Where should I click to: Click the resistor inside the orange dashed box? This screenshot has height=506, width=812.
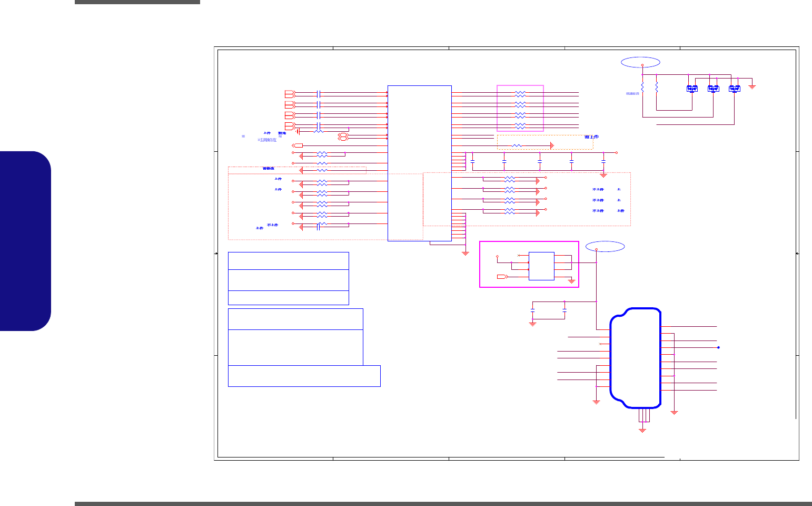(x=517, y=145)
